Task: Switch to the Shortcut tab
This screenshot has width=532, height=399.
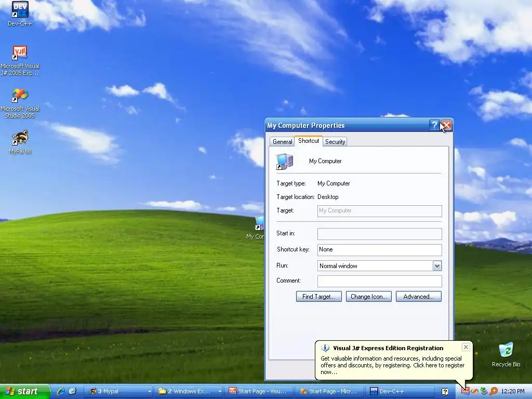Action: [x=309, y=141]
